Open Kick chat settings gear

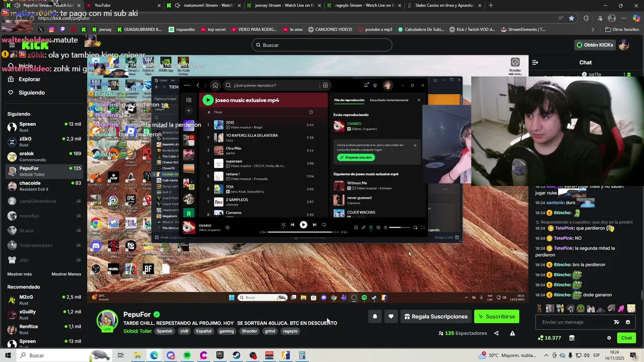tap(609, 338)
